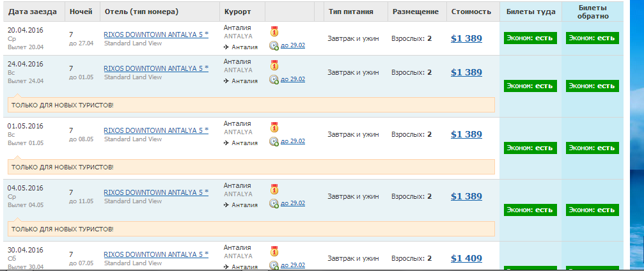The width and height of the screenshot is (644, 271).
Task: Click the gold medal icon in the 01.05.2016 row
Action: [274, 127]
